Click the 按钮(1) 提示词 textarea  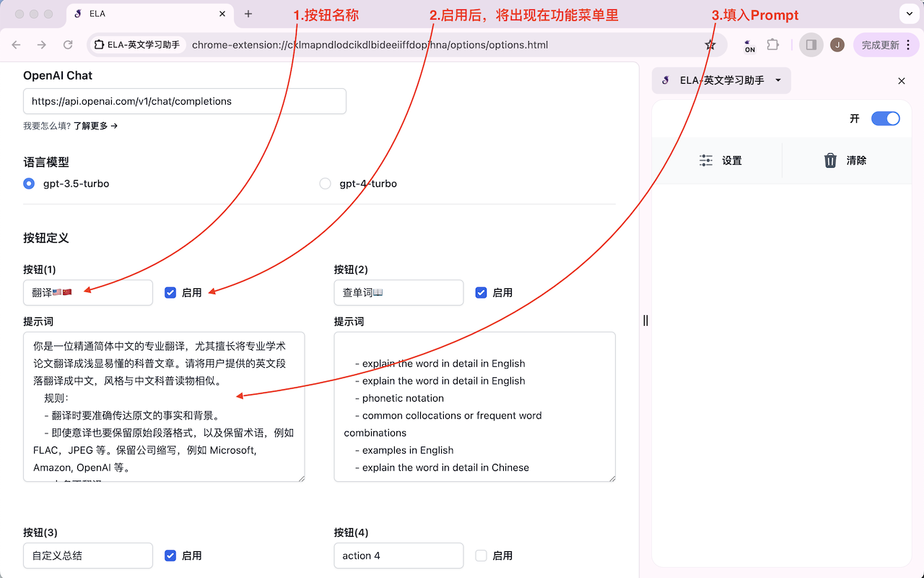point(164,407)
